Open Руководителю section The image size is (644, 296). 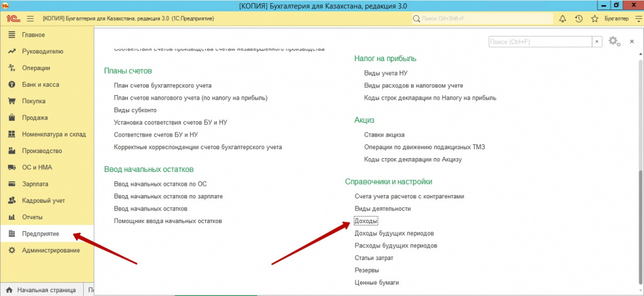(47, 52)
